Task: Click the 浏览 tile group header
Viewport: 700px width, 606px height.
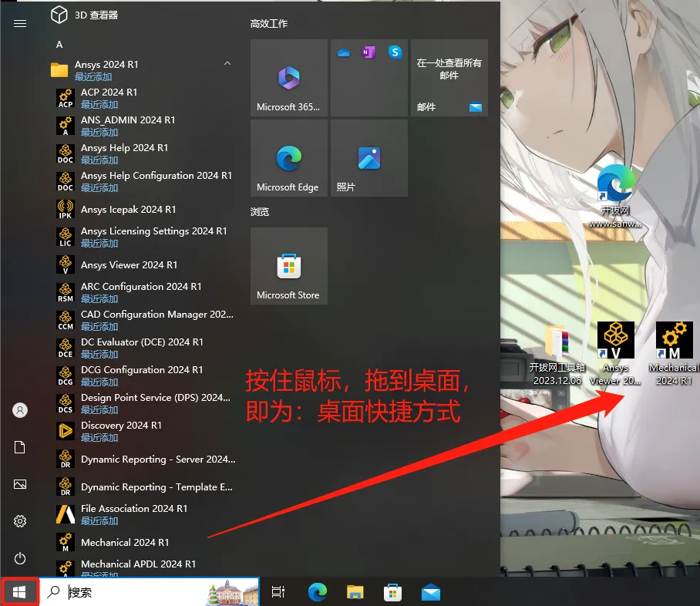Action: (260, 212)
